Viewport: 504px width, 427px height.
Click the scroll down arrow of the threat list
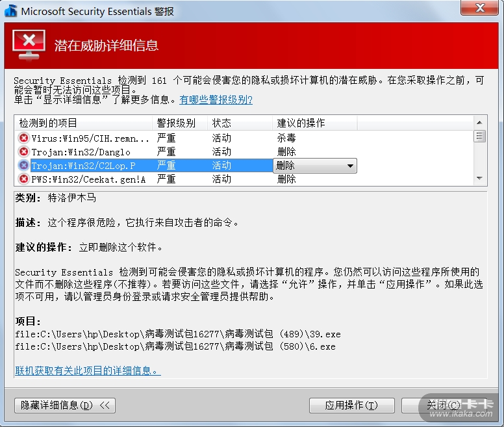(479, 179)
